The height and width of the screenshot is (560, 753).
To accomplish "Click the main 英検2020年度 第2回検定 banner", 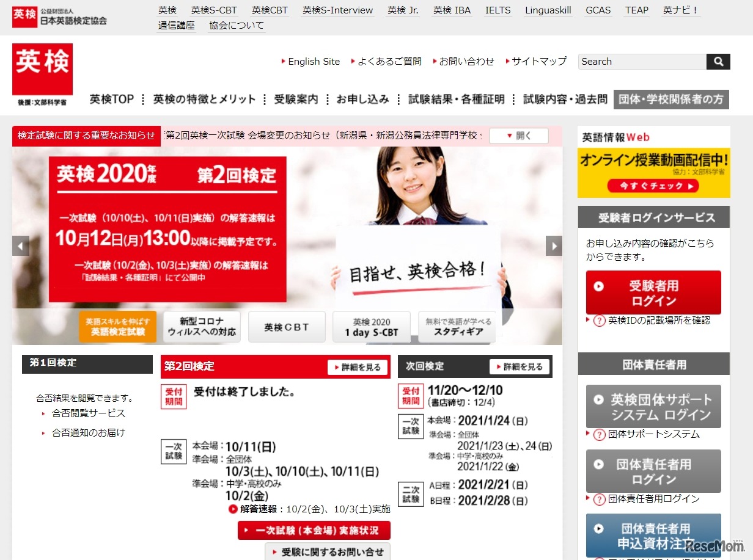I will click(x=167, y=230).
